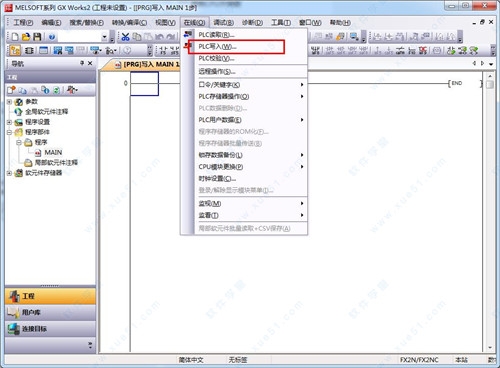Select the 工程 button at navigation panel bottom
Viewport: 500px width, 368px height.
[50, 296]
